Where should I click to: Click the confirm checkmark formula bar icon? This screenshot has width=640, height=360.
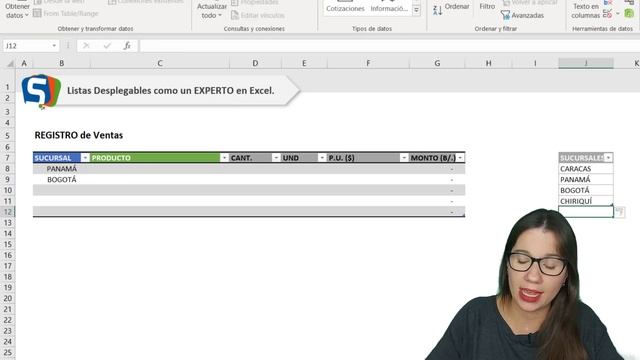(x=107, y=46)
